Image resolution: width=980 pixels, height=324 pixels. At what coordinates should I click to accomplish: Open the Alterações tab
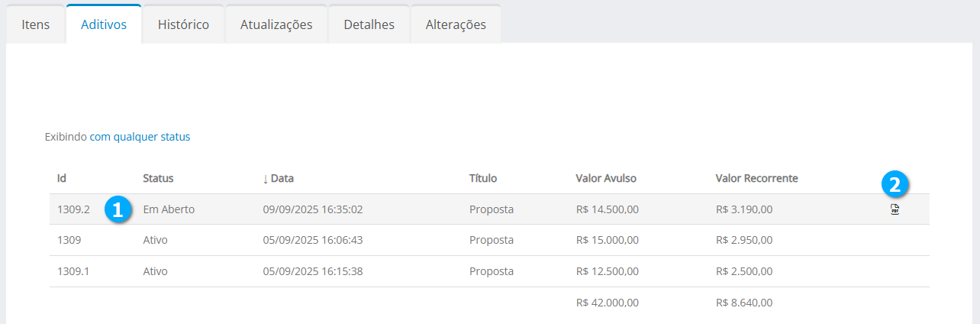(x=456, y=24)
